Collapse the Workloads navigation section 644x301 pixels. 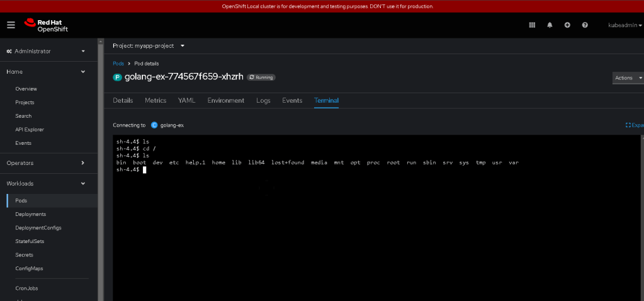coord(46,183)
